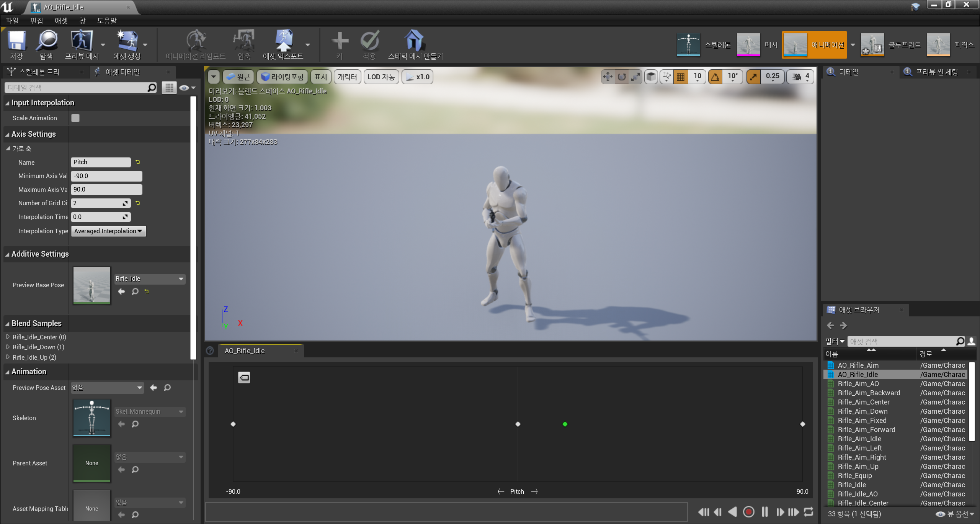Click the Minimum Axis Value field
This screenshot has height=524, width=980.
[x=106, y=176]
